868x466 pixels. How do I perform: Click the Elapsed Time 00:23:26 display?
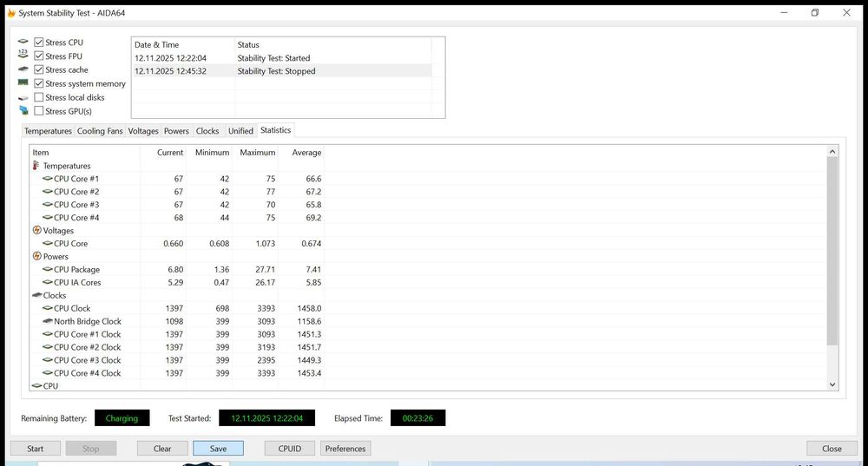(418, 418)
